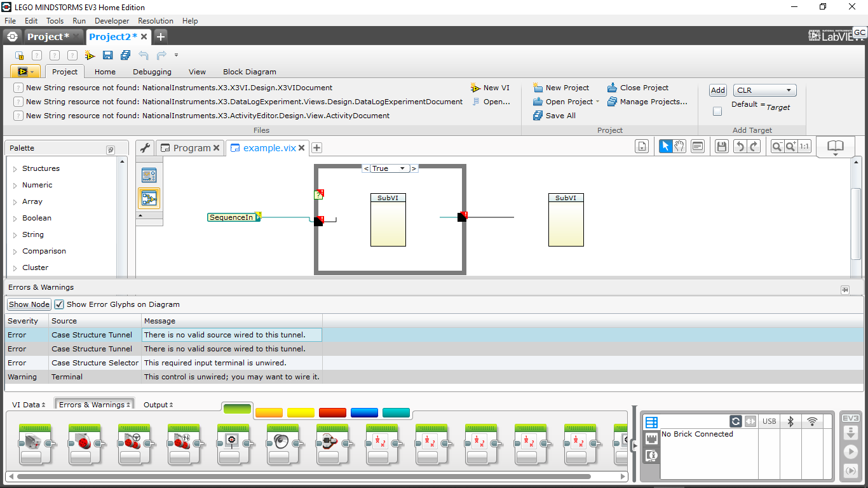The width and height of the screenshot is (868, 488).
Task: Click the Move Steering block
Action: click(134, 445)
